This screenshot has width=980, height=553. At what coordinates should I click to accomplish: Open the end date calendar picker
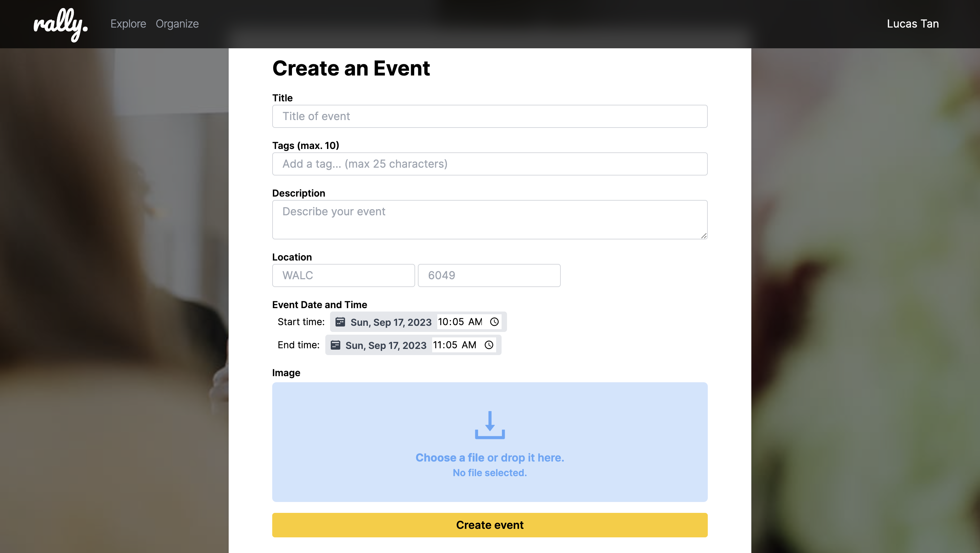point(336,345)
